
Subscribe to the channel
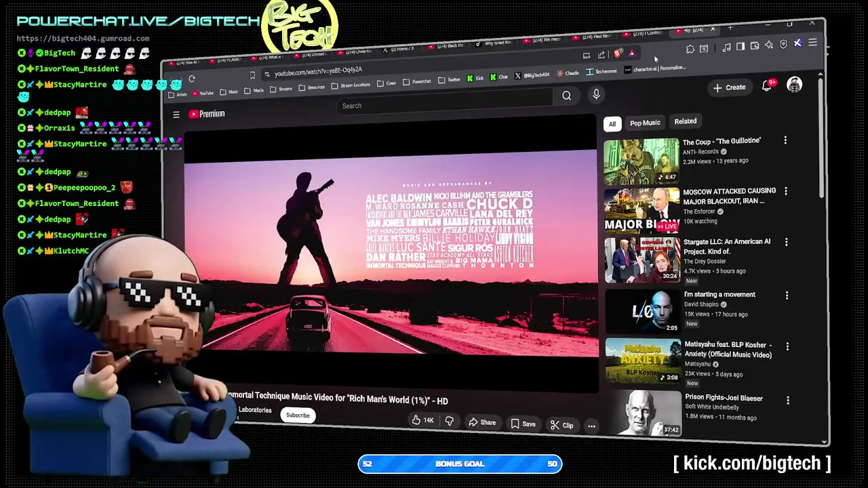[x=298, y=415]
